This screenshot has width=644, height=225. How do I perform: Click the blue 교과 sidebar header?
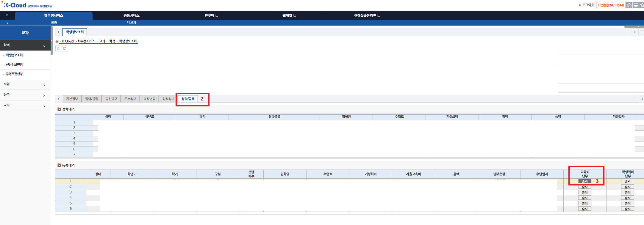pyautogui.click(x=25, y=33)
